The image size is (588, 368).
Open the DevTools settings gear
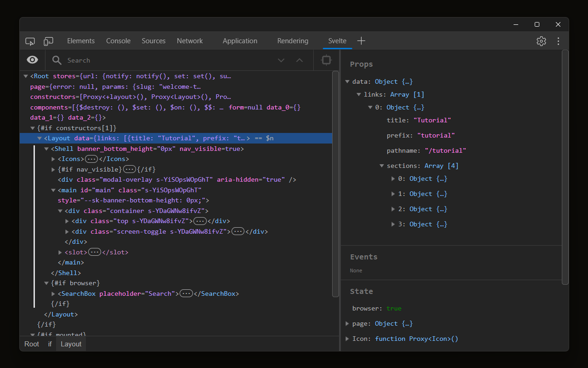click(541, 41)
